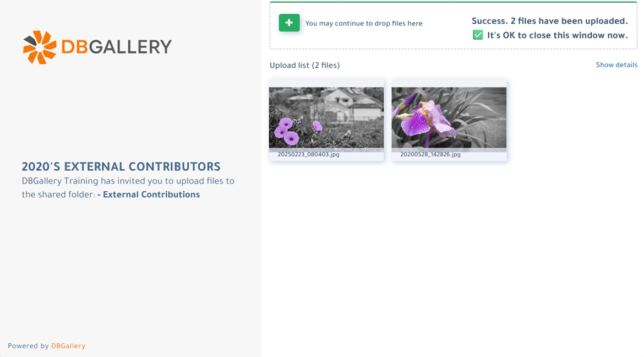Select the 20200528_142826.jpg filename label
644x357 pixels.
pyautogui.click(x=430, y=155)
